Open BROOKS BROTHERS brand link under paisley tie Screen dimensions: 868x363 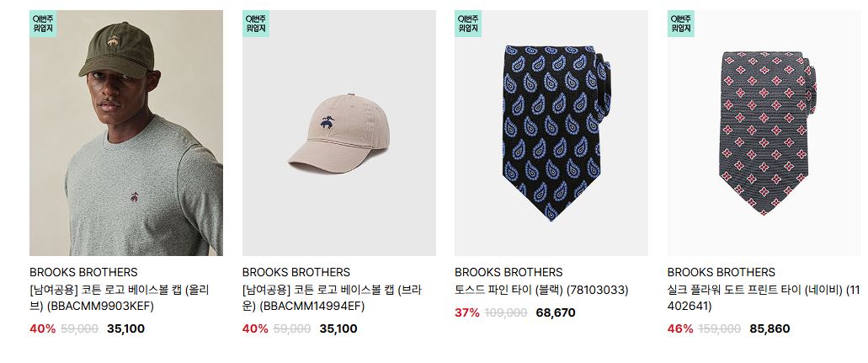509,272
